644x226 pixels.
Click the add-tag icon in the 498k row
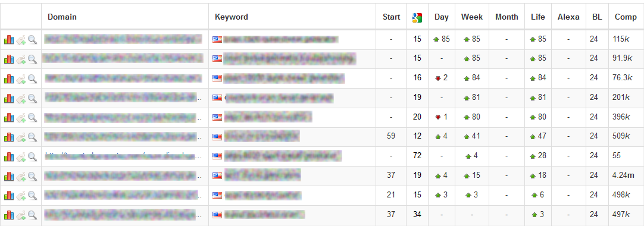tap(21, 196)
